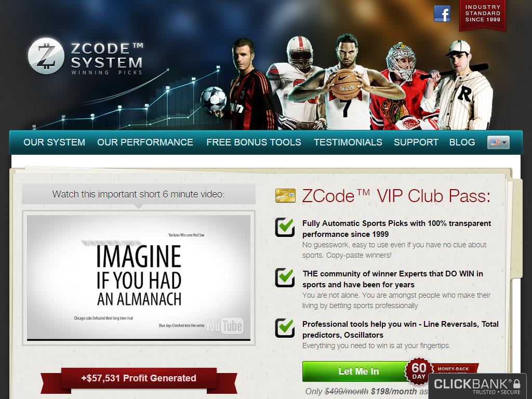Click checkmark beside community of winner Experts
Viewport: 532px width, 399px height.
285,277
